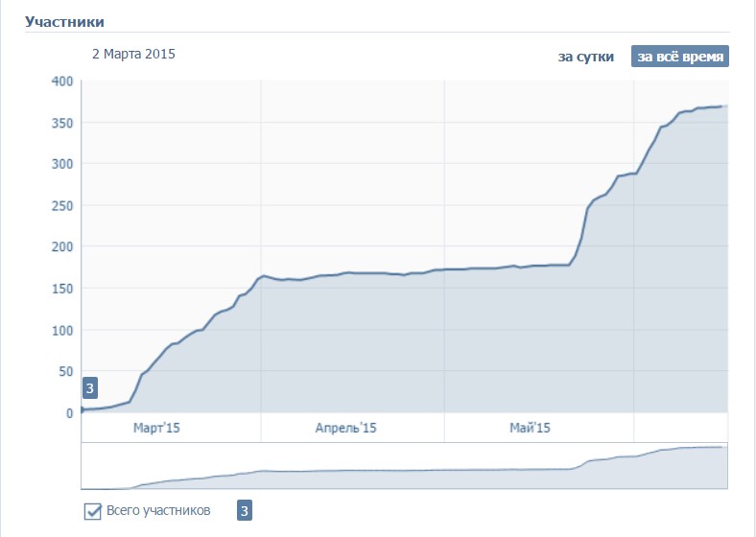Click the "Участники" heading
The height and width of the screenshot is (537, 756).
(64, 22)
